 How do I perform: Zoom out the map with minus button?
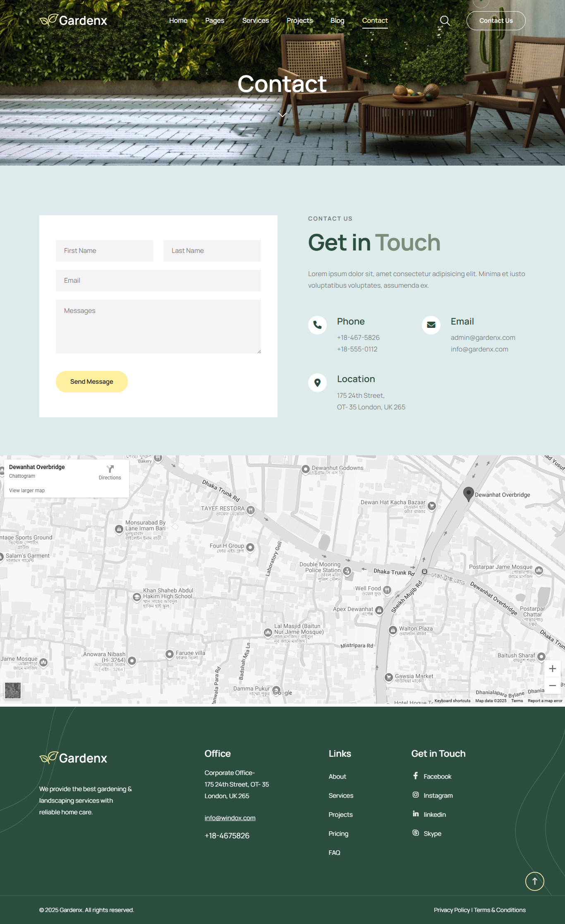(552, 686)
